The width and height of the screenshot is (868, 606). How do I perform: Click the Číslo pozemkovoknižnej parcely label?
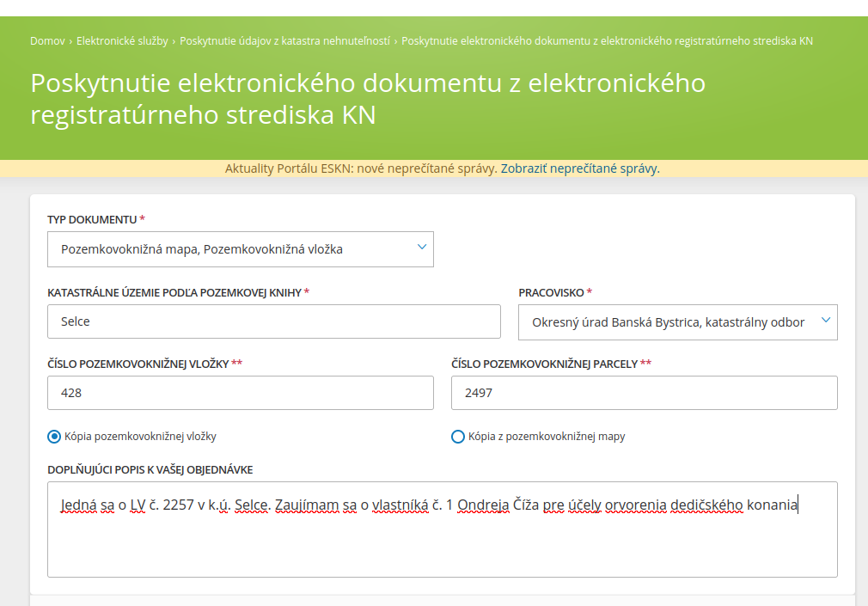(545, 364)
